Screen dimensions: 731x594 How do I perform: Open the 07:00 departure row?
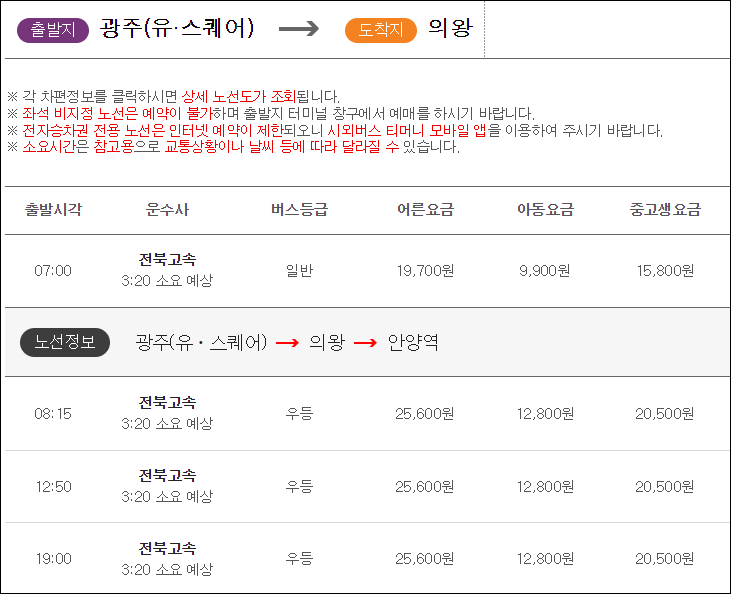pyautogui.click(x=366, y=271)
